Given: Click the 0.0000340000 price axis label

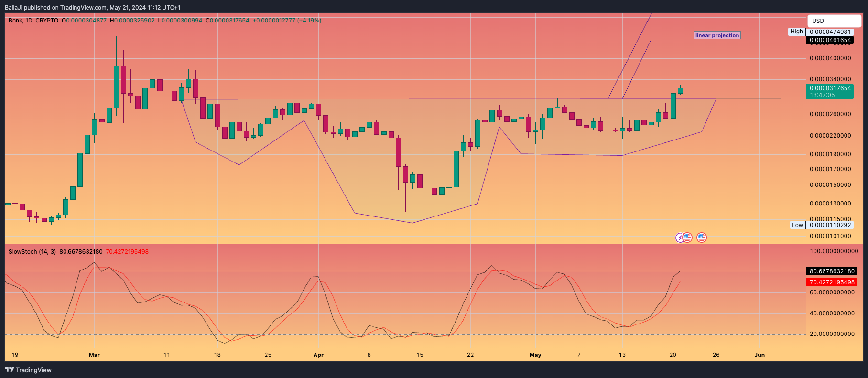Looking at the screenshot, I should (830, 79).
